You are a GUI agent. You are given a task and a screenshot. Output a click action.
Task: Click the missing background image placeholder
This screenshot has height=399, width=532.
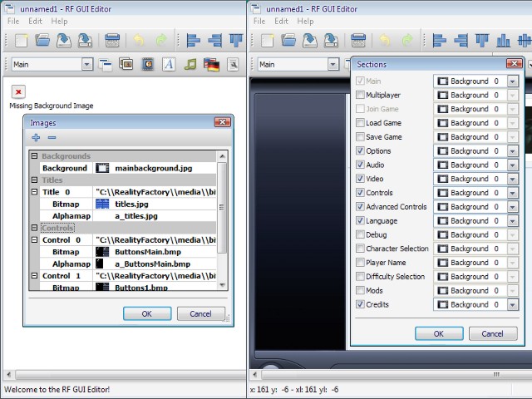coord(18,91)
